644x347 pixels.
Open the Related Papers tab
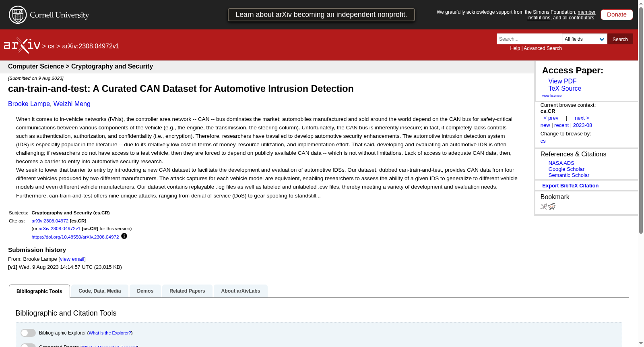187,291
